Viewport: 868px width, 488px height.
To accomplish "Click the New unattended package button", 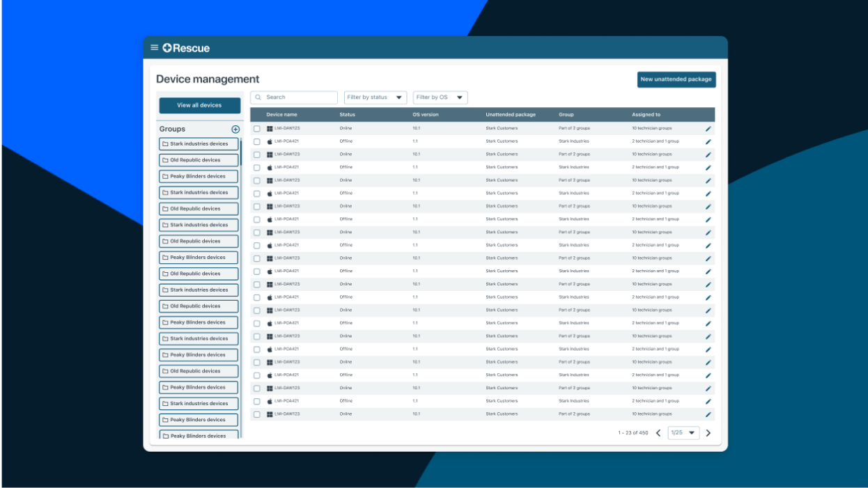I will coord(676,79).
